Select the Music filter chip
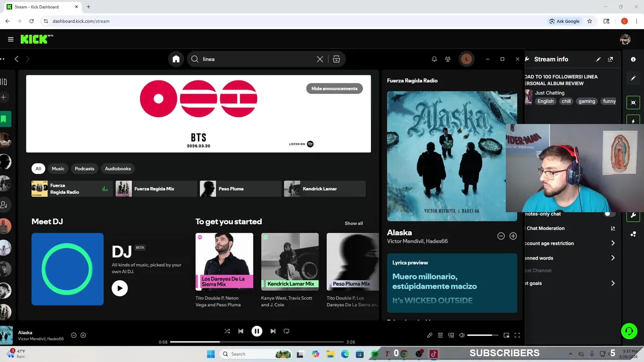 [x=58, y=168]
